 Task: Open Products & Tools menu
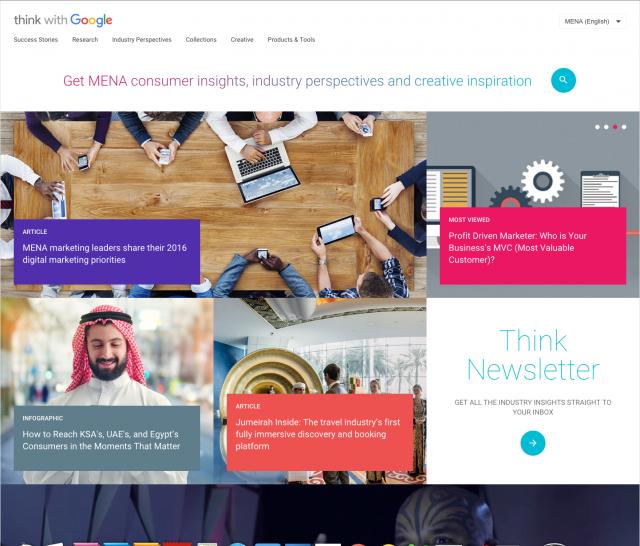click(291, 40)
